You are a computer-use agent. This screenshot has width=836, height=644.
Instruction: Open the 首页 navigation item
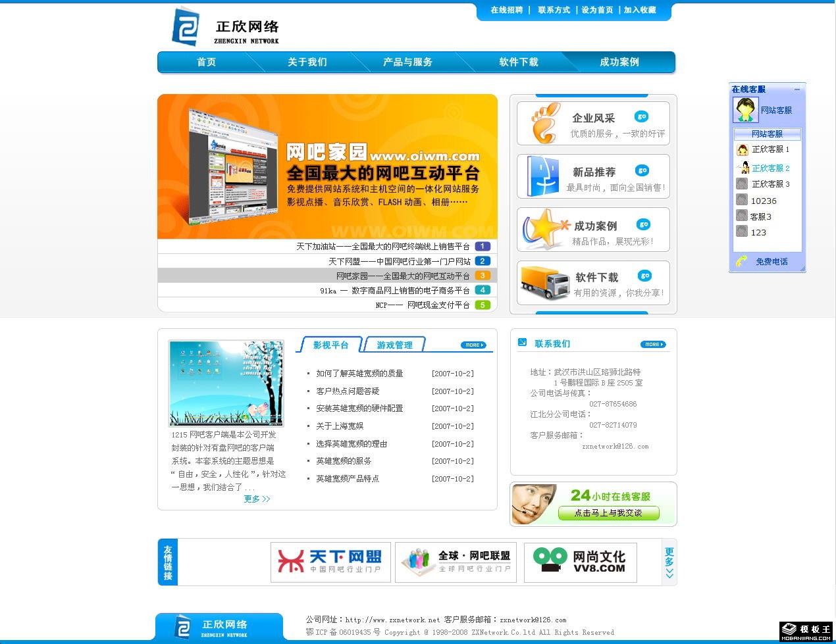coord(206,62)
